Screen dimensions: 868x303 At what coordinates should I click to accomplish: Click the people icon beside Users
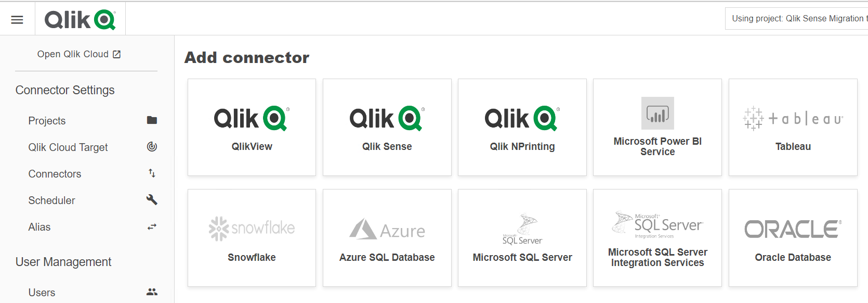pyautogui.click(x=151, y=292)
